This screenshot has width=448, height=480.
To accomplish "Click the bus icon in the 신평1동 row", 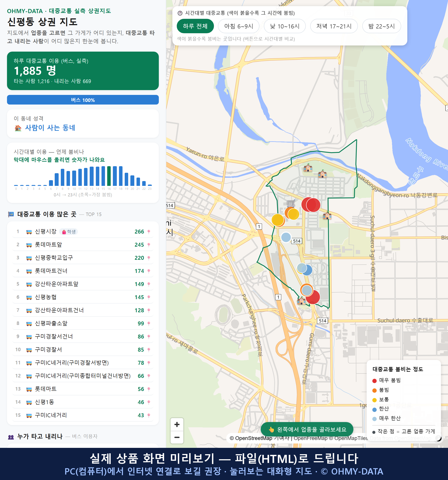I will pos(29,402).
